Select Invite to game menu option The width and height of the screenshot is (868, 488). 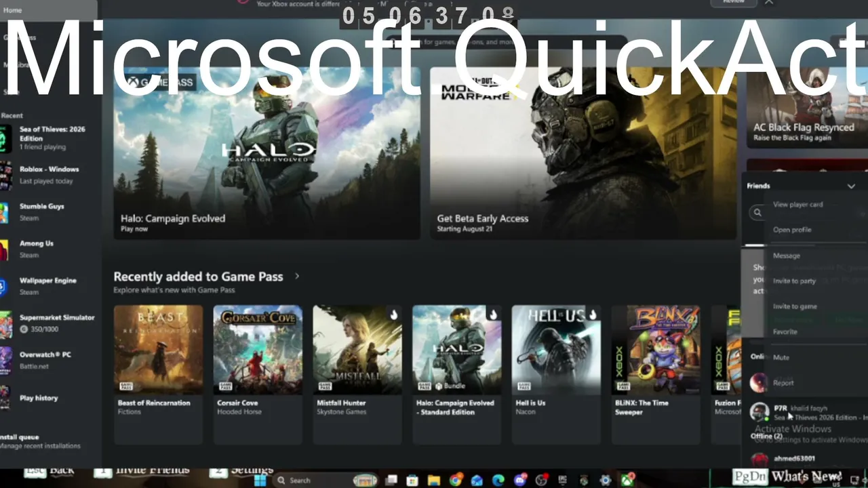click(x=795, y=306)
